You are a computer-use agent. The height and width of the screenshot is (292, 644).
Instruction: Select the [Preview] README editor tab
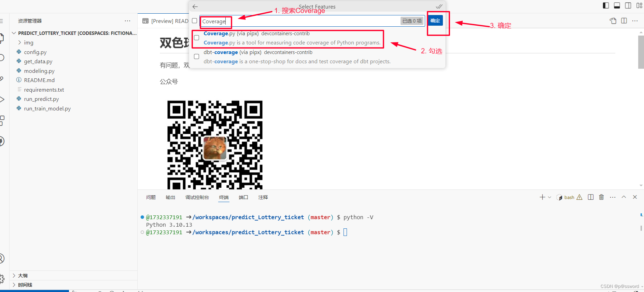(166, 21)
